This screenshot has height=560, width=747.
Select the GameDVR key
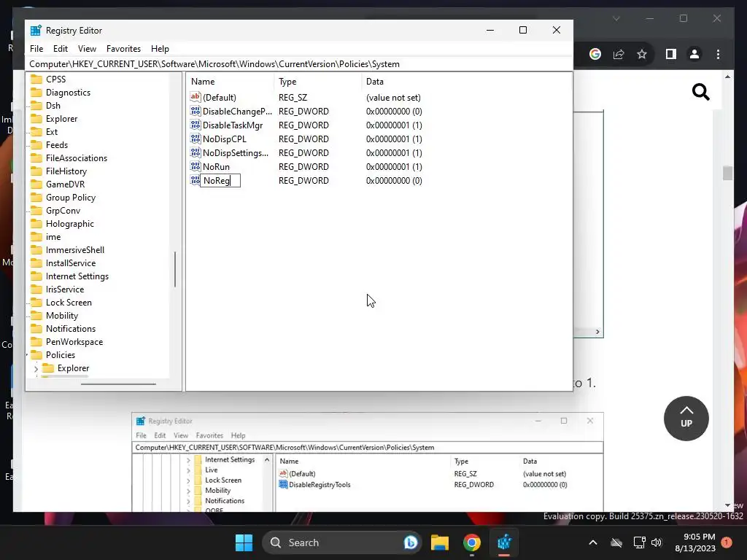(x=65, y=184)
